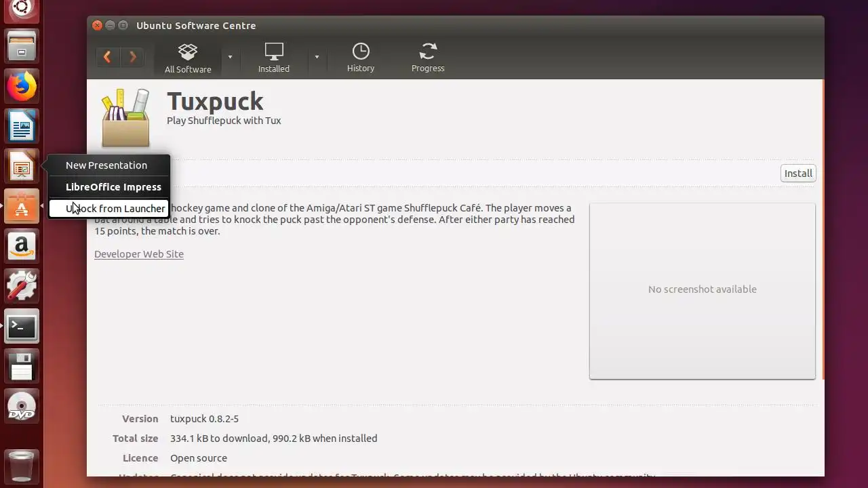868x488 pixels.
Task: Open the DVD disc launcher icon
Action: [x=22, y=407]
